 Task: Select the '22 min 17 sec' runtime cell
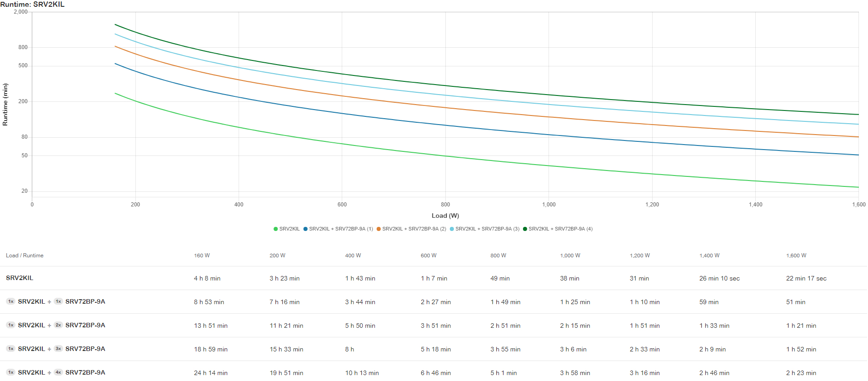(806, 278)
